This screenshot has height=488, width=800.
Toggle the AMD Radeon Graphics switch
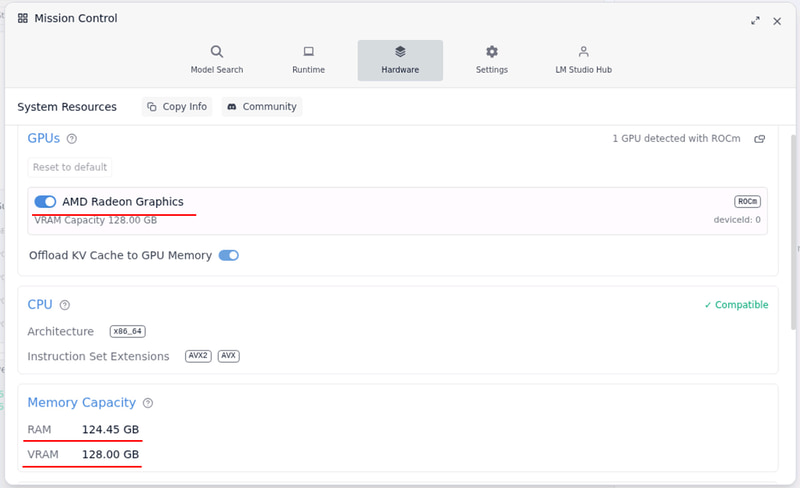point(45,202)
